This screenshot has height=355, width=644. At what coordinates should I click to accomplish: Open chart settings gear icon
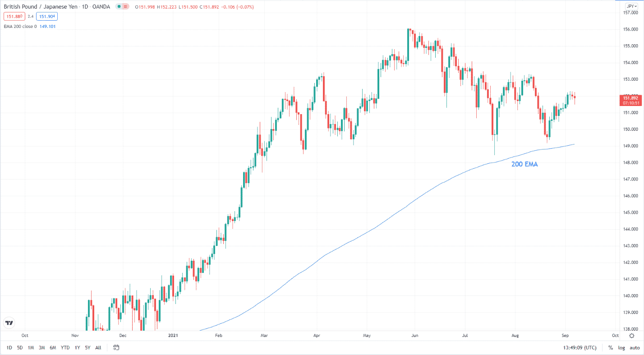click(x=631, y=336)
